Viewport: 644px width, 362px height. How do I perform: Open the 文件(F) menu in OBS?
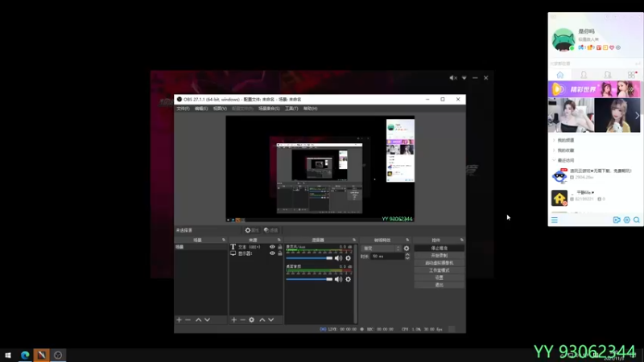[184, 109]
